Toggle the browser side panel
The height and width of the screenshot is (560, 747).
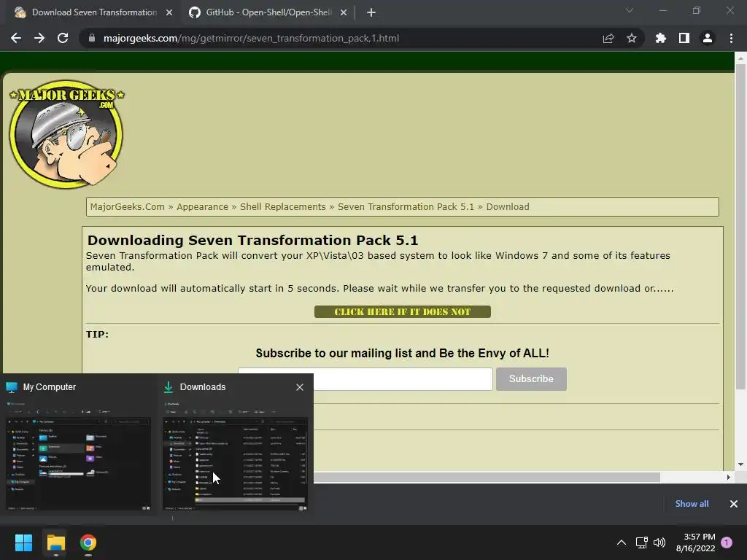[684, 38]
